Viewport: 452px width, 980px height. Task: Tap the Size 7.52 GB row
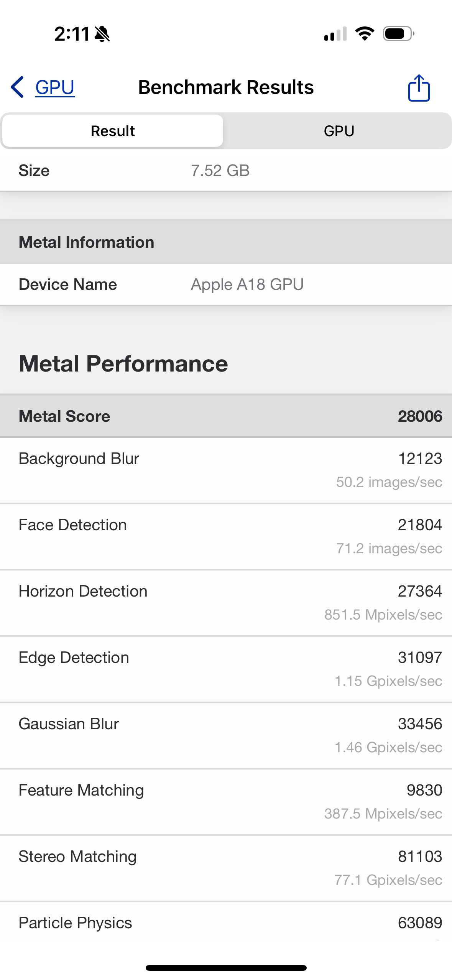pyautogui.click(x=226, y=171)
